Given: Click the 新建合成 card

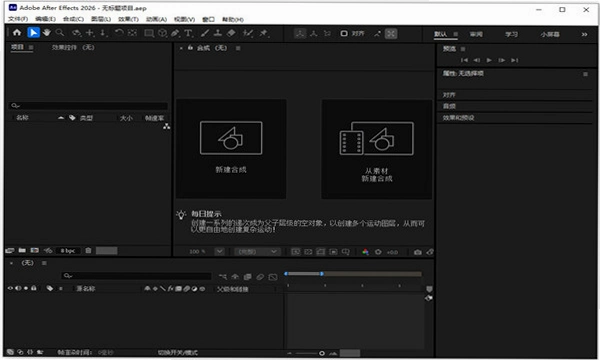Looking at the screenshot, I should point(231,149).
